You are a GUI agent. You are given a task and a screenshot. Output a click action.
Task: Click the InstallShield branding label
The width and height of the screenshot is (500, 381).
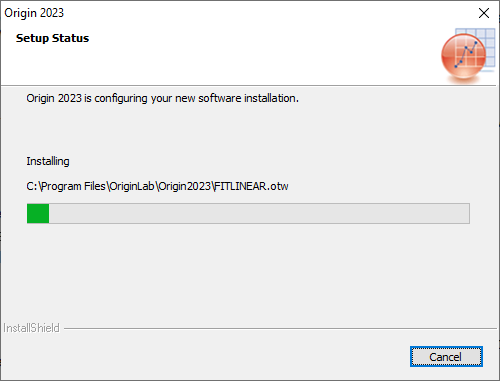pyautogui.click(x=31, y=328)
